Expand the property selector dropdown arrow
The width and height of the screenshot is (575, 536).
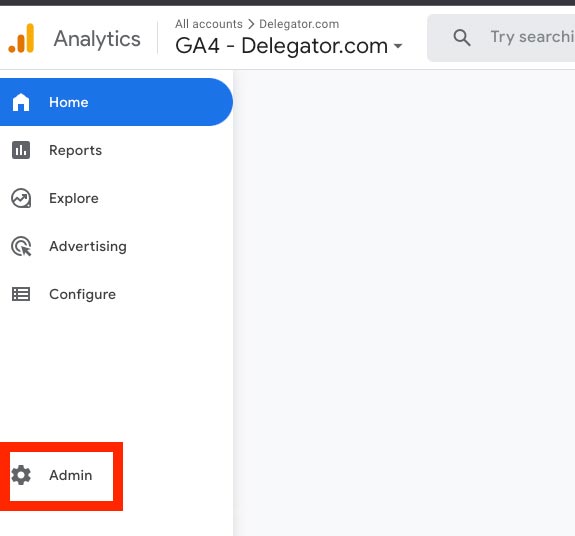tap(398, 46)
